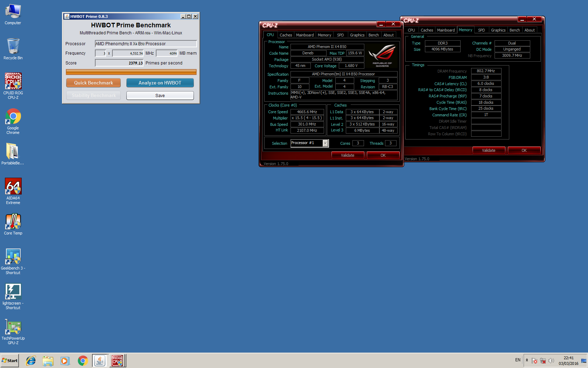Click the ROG Republic of Gamers logo
This screenshot has width=588, height=368.
(x=382, y=55)
